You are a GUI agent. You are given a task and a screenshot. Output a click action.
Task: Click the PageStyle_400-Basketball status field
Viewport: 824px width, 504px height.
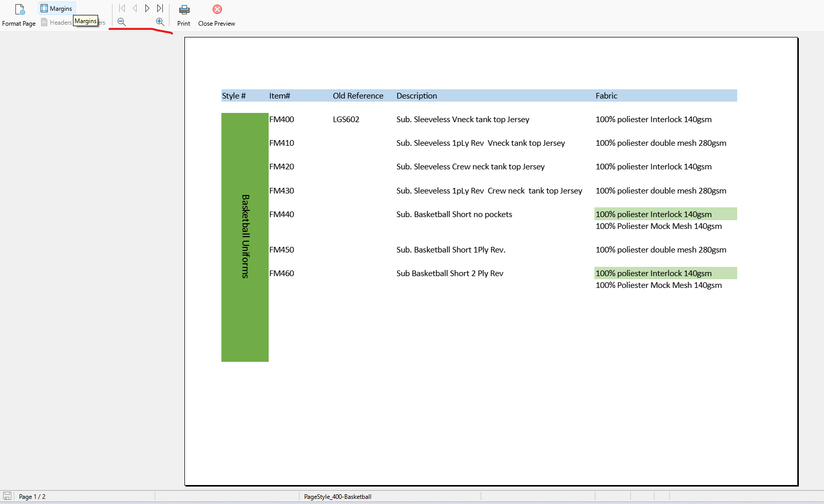click(338, 496)
